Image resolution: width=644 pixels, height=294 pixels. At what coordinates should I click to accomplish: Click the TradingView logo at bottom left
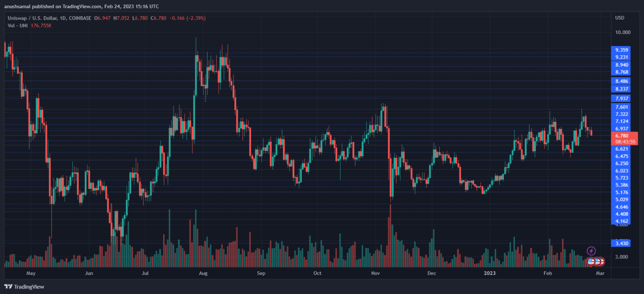[24, 287]
